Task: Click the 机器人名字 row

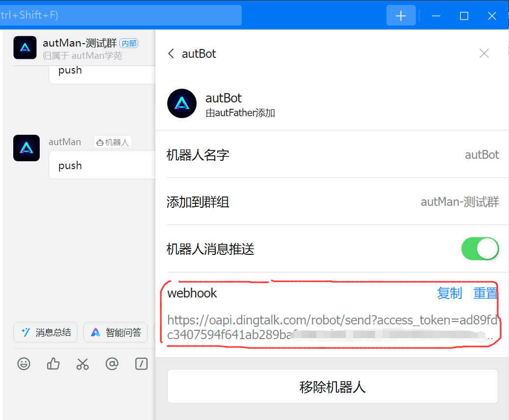Action: click(333, 155)
